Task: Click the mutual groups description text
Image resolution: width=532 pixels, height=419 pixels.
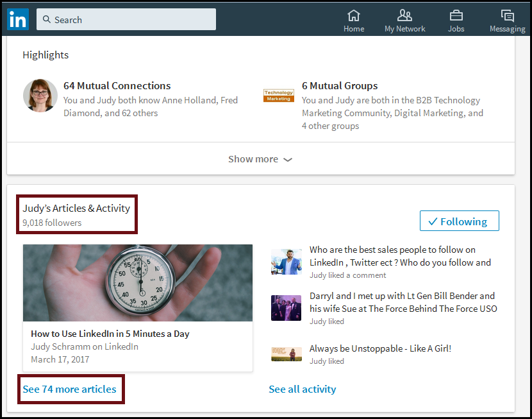Action: 392,113
